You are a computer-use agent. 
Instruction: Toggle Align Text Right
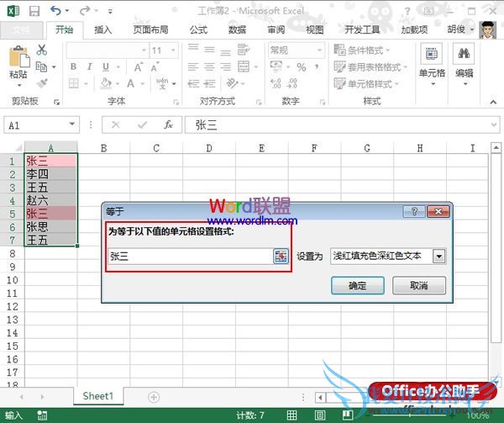tap(225, 67)
